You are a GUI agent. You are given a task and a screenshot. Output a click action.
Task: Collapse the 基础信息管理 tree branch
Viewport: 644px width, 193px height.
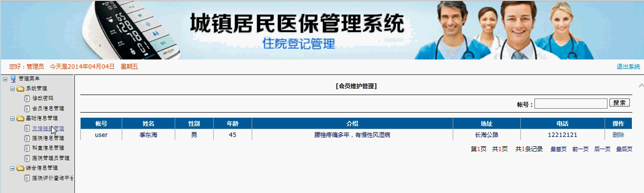pos(13,118)
